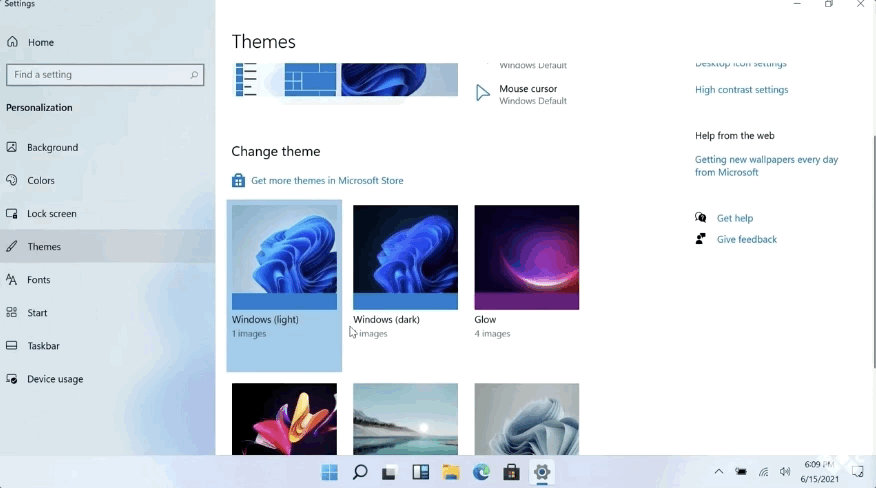
Task: Select the colorful flower theme on black
Action: [284, 419]
